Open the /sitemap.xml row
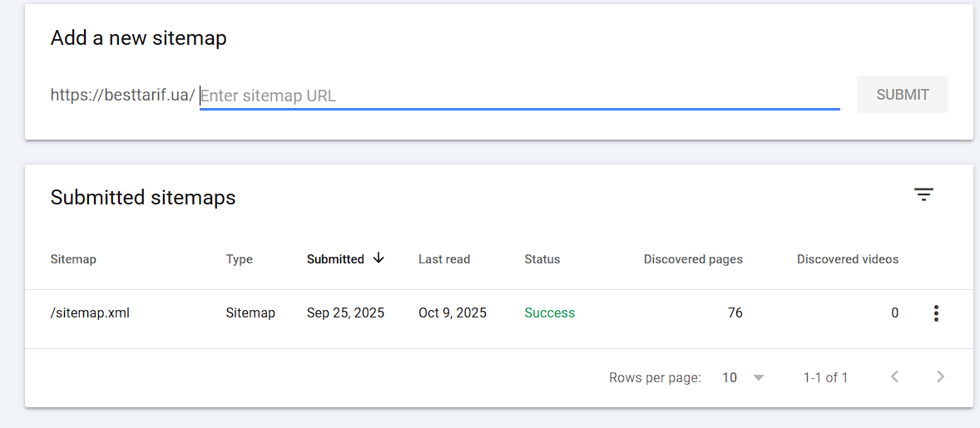980x428 pixels. [x=90, y=313]
